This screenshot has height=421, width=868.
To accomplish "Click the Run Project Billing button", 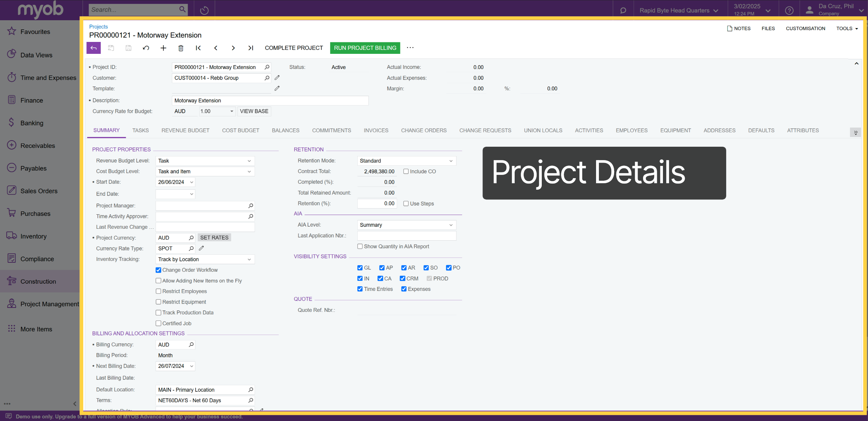I will point(365,48).
